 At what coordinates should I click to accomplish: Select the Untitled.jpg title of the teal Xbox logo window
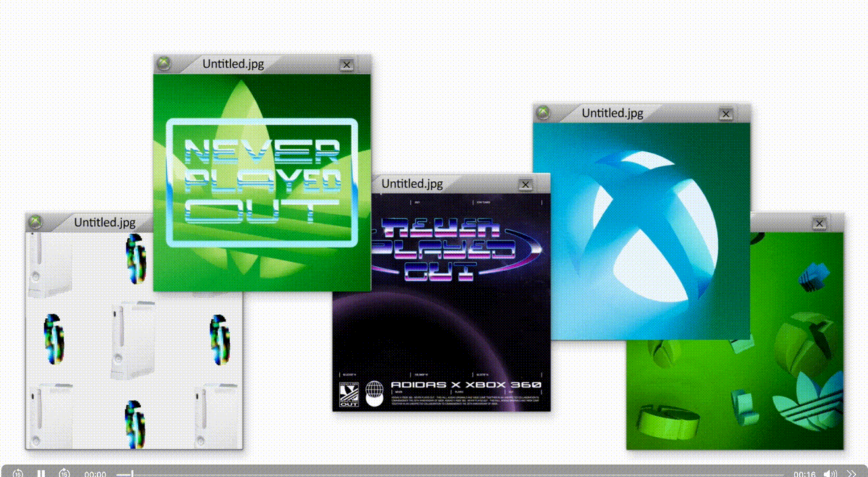coord(612,113)
